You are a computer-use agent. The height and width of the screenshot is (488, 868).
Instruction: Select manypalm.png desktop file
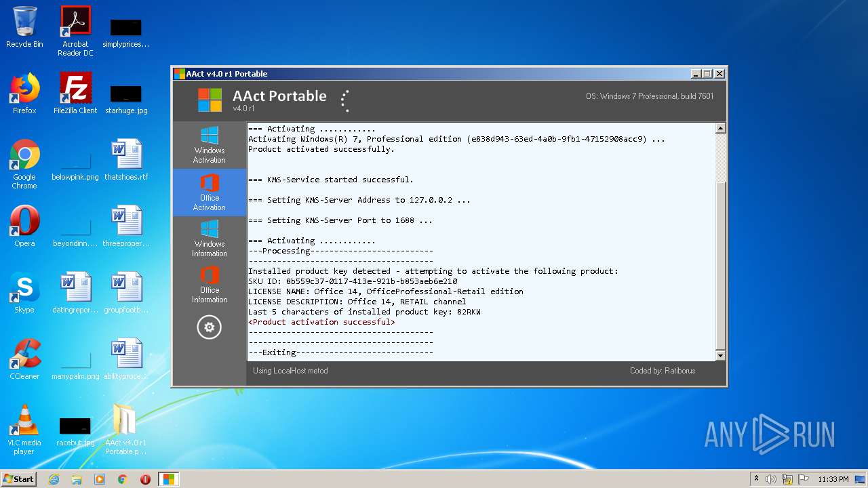click(x=75, y=366)
